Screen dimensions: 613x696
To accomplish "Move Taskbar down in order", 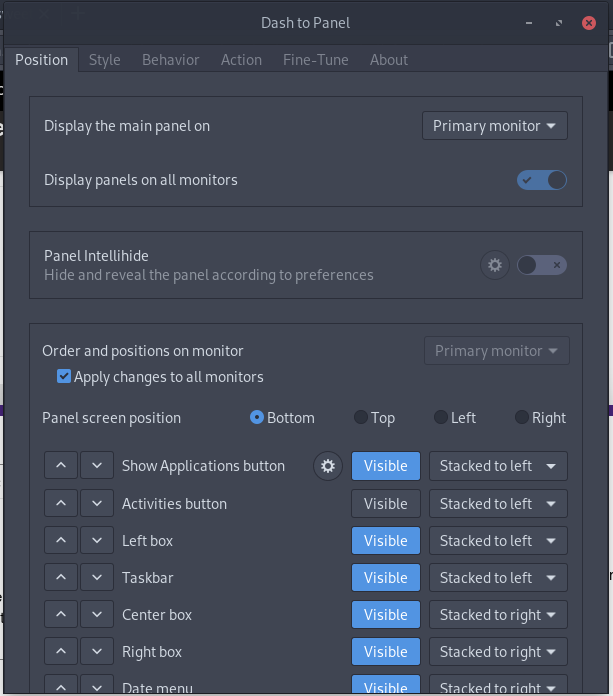I will pos(97,577).
